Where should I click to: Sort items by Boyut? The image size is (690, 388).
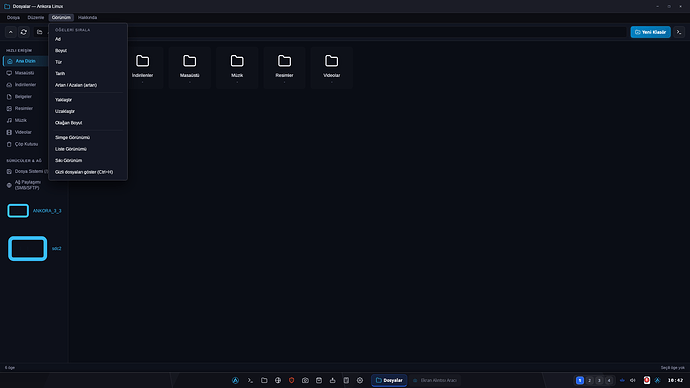88,51
